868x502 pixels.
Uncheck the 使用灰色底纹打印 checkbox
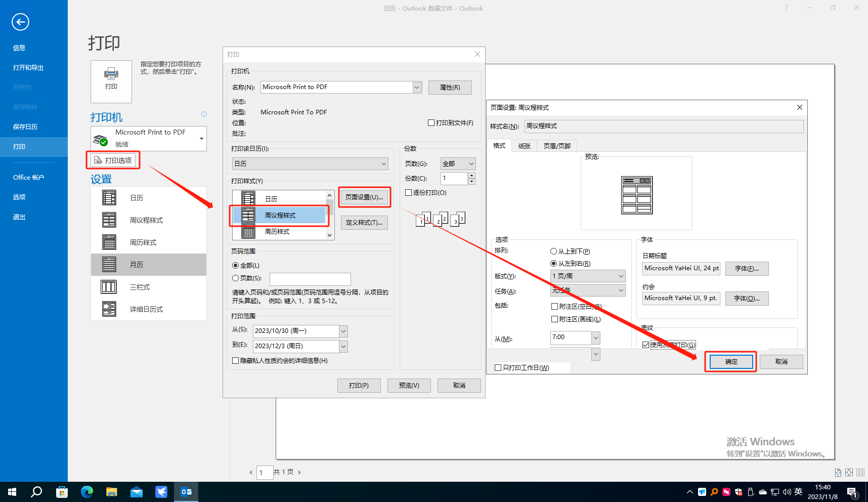[x=645, y=345]
